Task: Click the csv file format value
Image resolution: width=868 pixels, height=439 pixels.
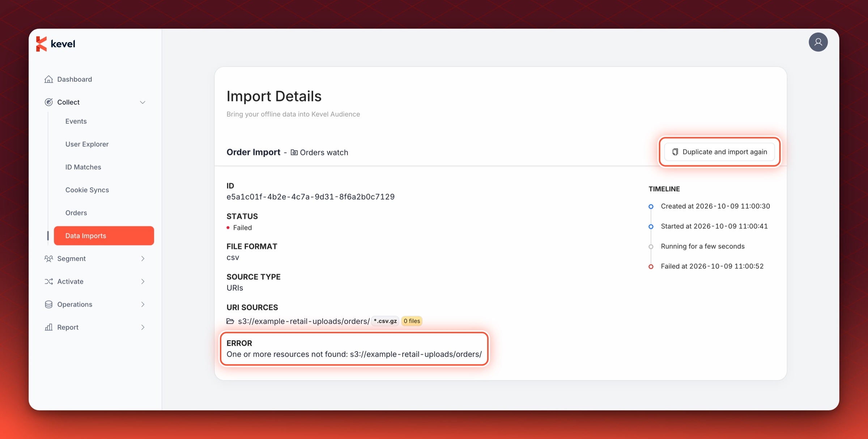Action: (233, 257)
